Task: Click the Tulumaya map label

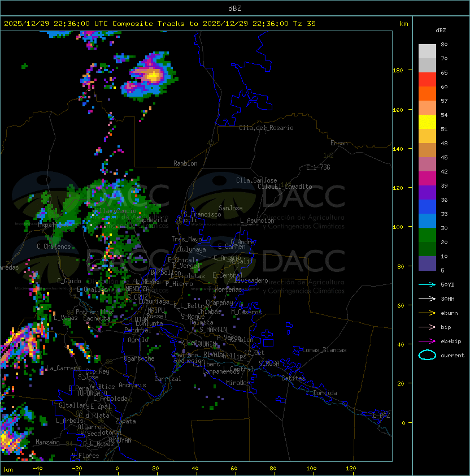Action: pyautogui.click(x=193, y=249)
